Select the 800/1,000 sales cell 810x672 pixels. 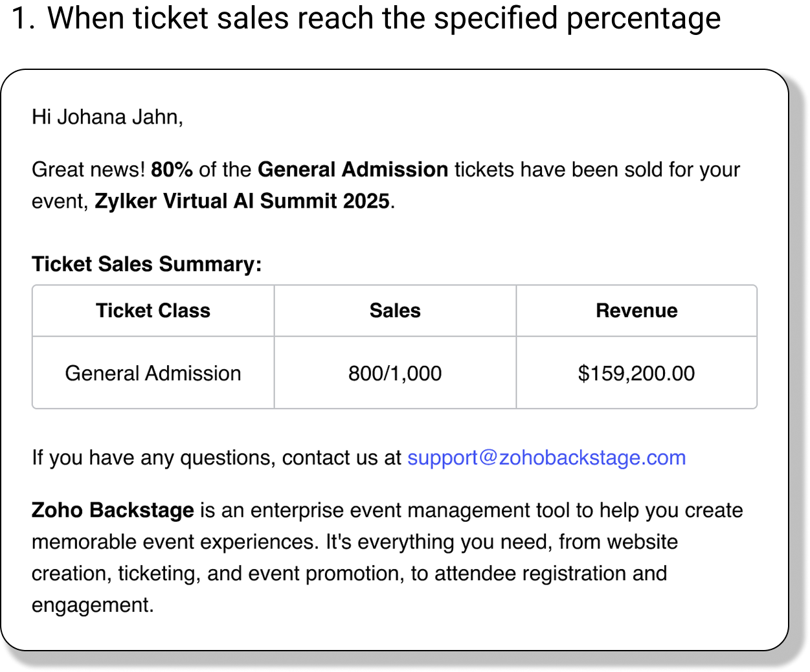[395, 374]
